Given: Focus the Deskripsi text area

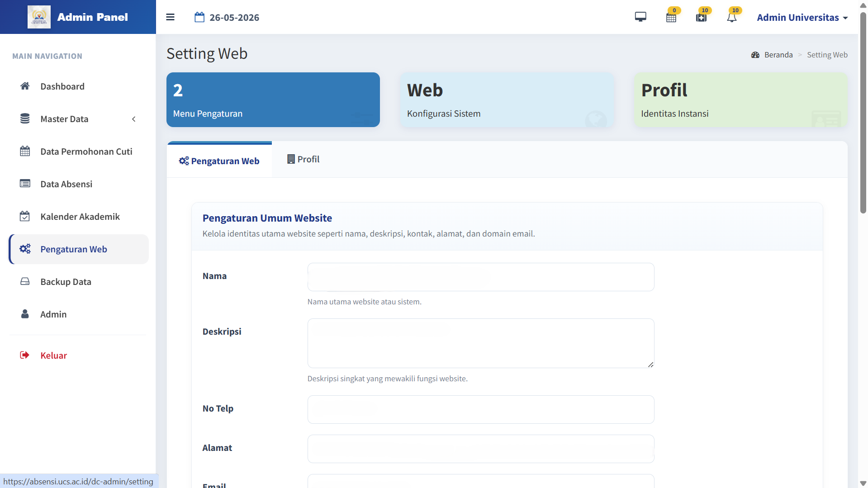Looking at the screenshot, I should (481, 343).
